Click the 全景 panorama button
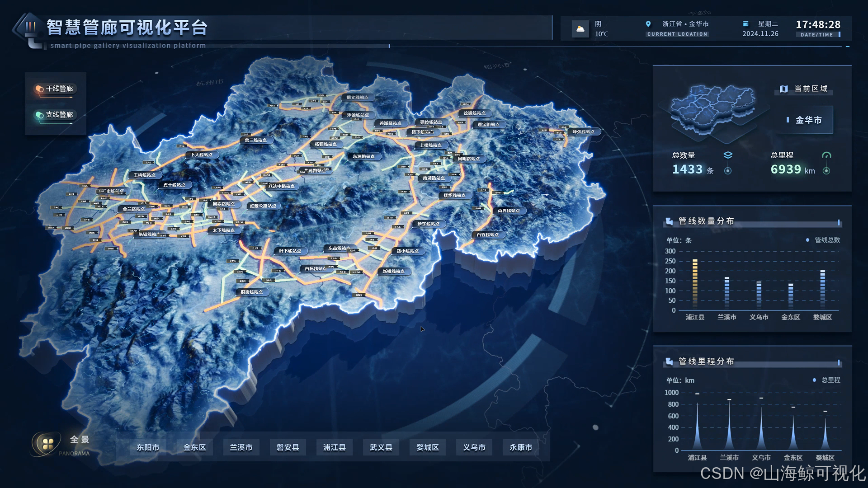The height and width of the screenshot is (488, 868). click(x=79, y=439)
